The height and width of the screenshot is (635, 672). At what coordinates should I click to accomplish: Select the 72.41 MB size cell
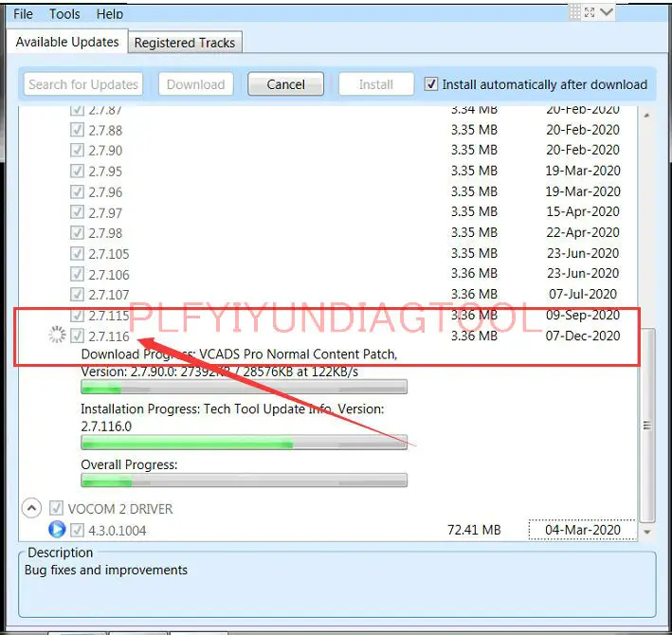click(x=474, y=530)
